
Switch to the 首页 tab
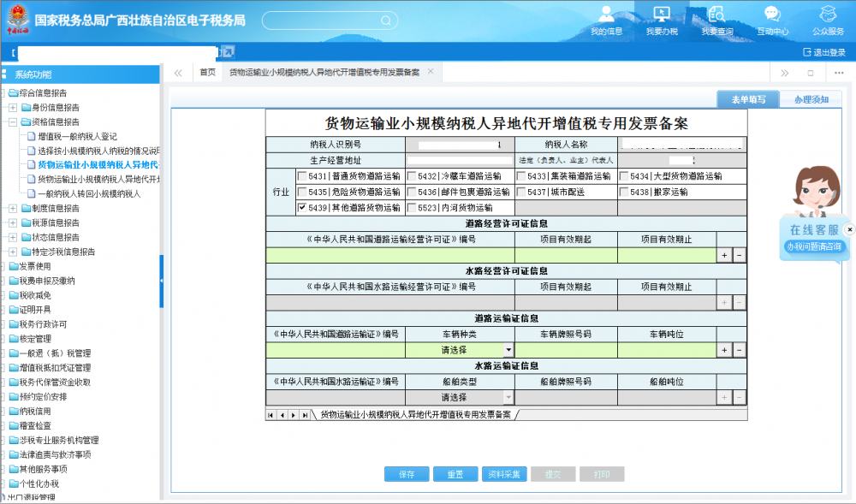(207, 73)
